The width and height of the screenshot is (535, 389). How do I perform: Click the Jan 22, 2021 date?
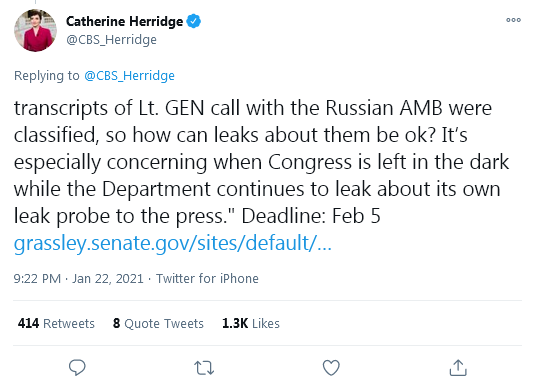click(108, 278)
